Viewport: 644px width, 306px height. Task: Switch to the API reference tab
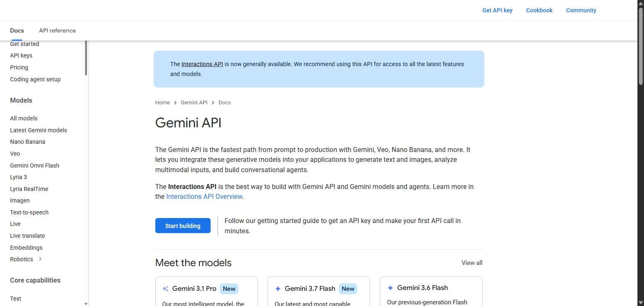[57, 30]
